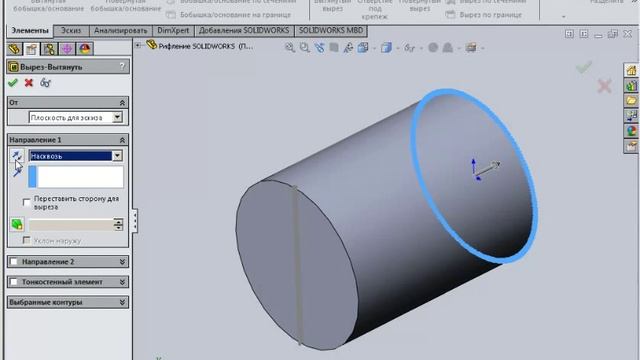Click draft angle input field
Viewport: 640px width, 360px height.
point(71,224)
